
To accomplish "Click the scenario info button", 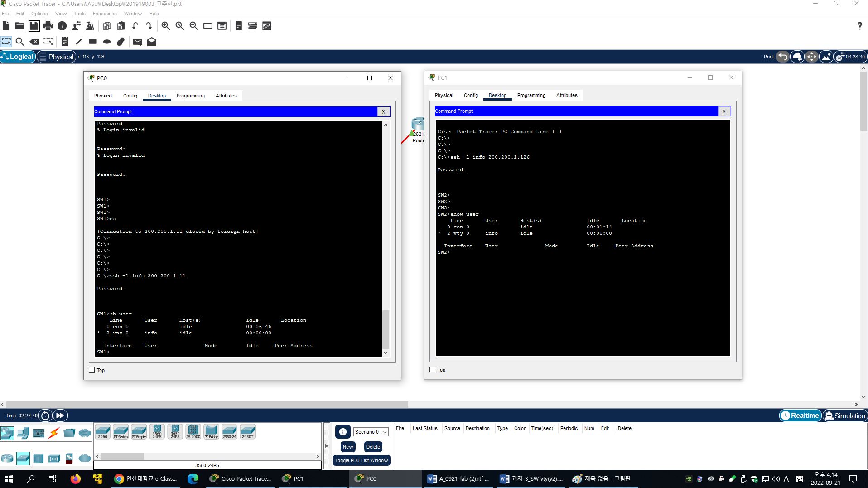I will click(x=343, y=432).
